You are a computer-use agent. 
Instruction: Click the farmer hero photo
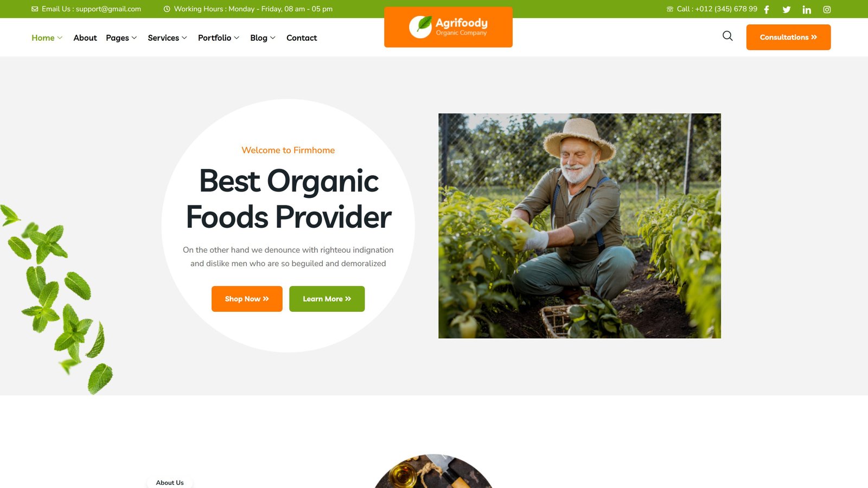point(579,226)
